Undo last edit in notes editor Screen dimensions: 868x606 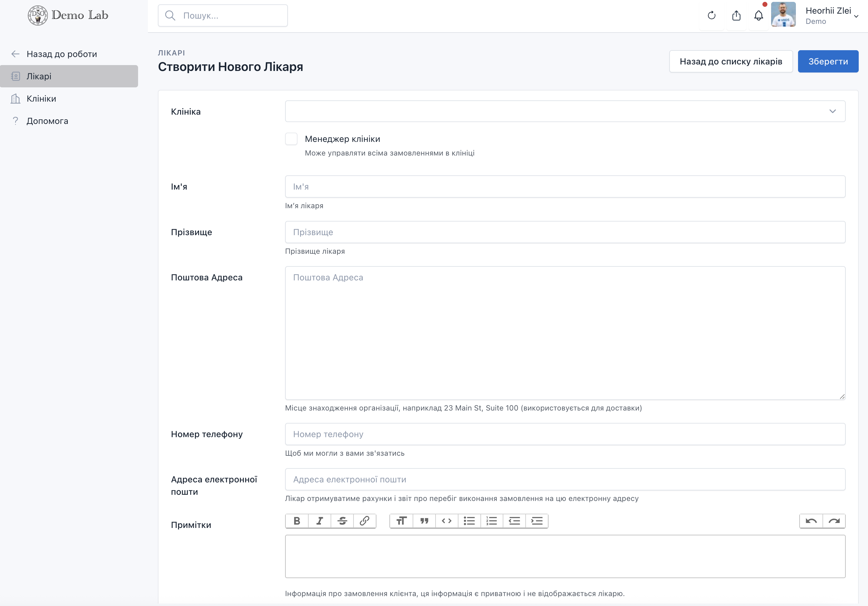(811, 521)
